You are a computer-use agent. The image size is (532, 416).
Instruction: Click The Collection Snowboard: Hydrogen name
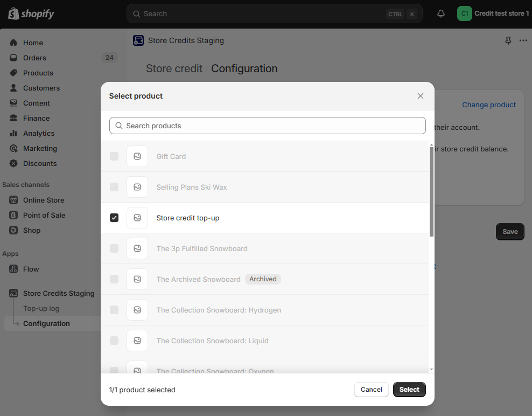tap(219, 310)
